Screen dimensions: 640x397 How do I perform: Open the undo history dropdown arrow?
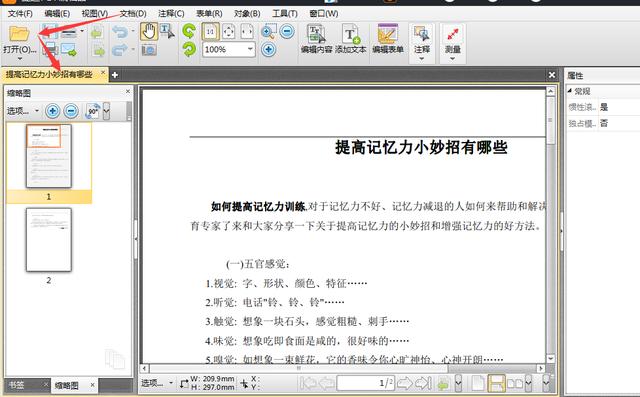(x=133, y=31)
